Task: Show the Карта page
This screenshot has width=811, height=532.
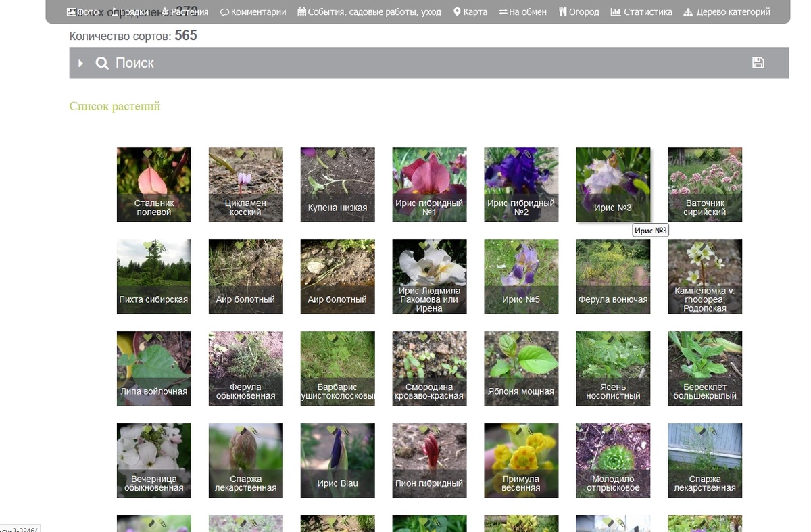Action: [x=470, y=11]
